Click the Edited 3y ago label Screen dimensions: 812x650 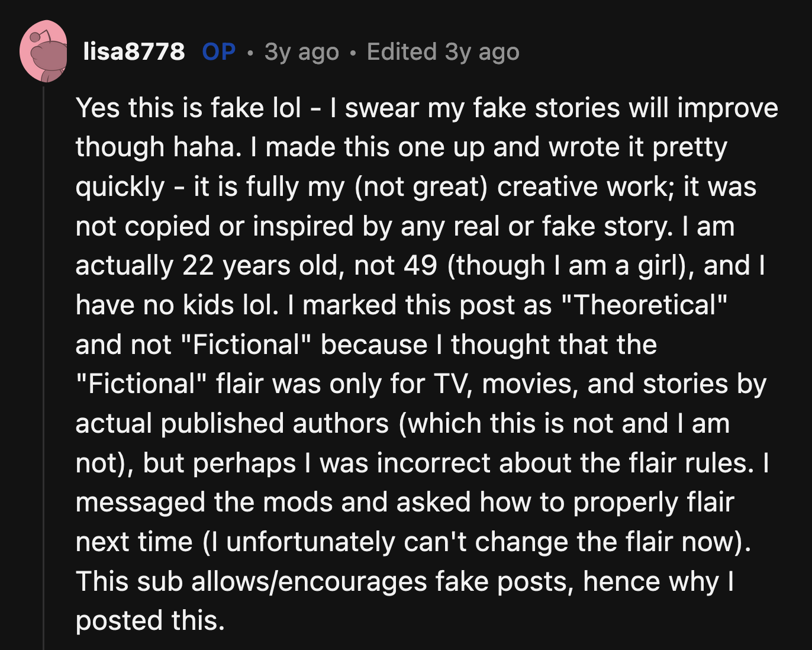click(443, 52)
